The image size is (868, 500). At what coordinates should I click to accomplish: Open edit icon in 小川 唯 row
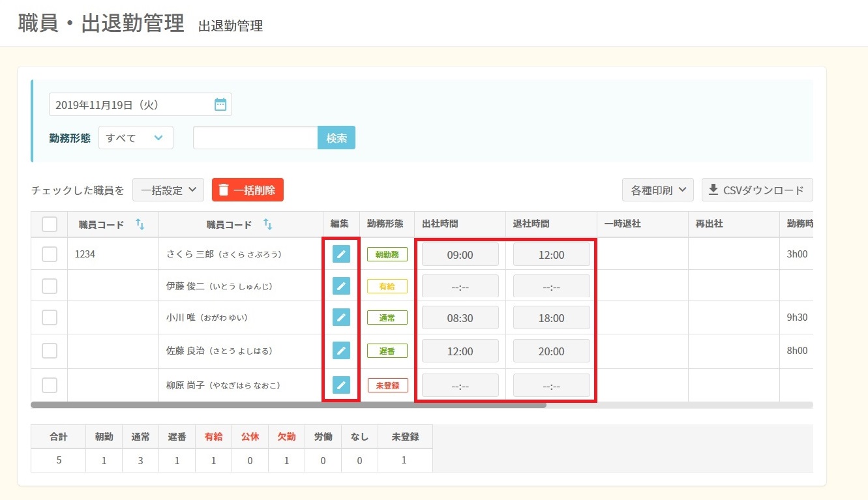point(341,317)
